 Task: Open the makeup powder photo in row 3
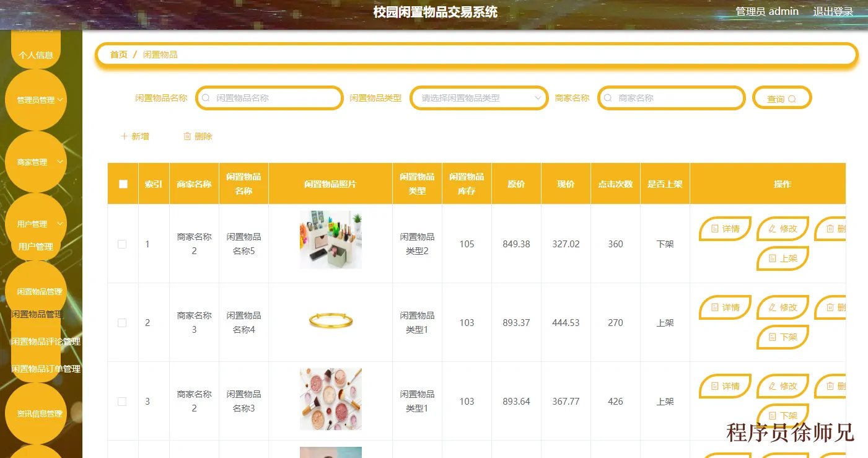click(331, 399)
